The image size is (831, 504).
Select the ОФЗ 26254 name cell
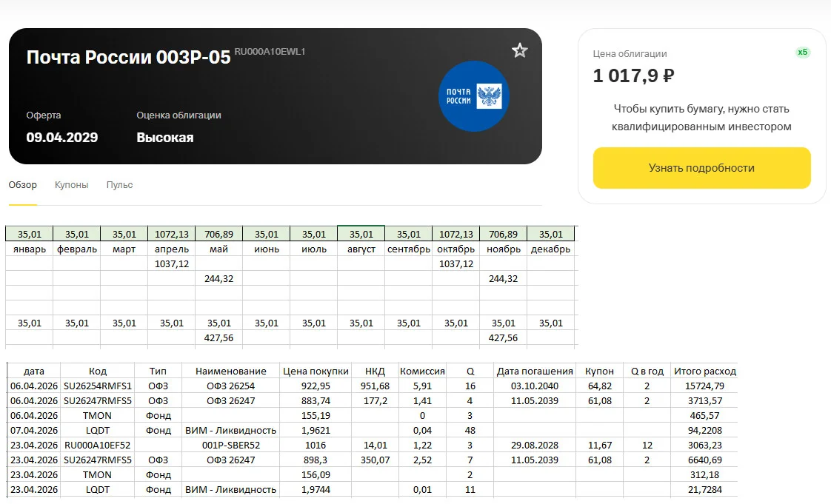(x=230, y=386)
